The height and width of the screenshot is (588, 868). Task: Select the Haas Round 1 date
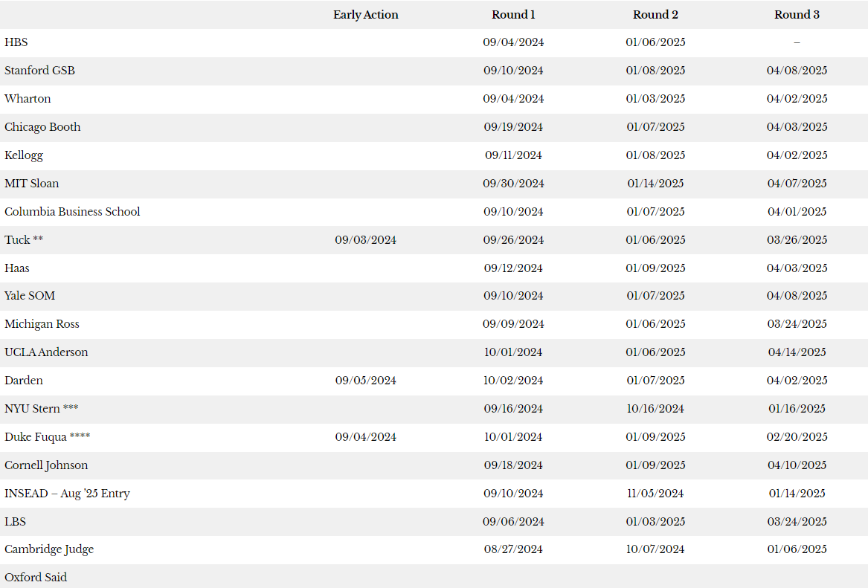tap(513, 268)
